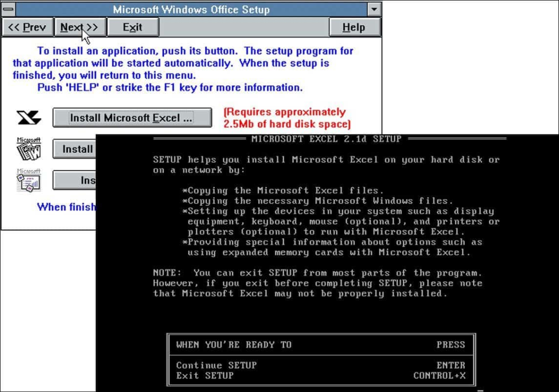Click the 'ENTER' key label
The width and height of the screenshot is (559, 392).
tap(451, 365)
